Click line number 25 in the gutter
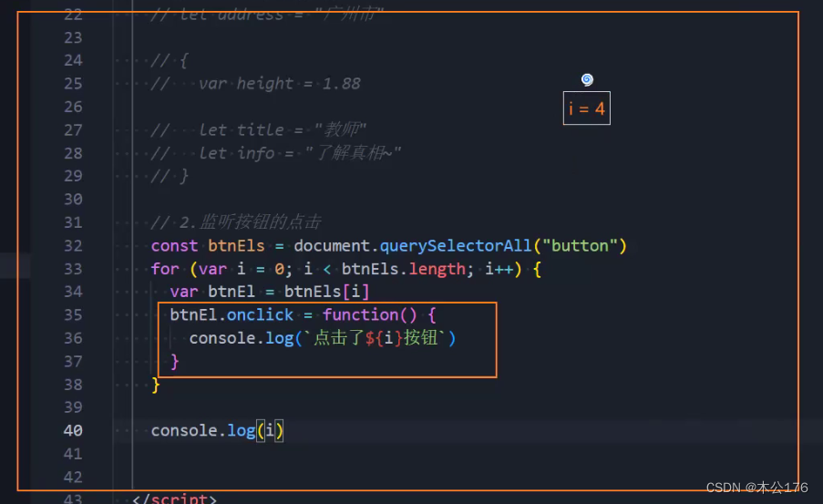The height and width of the screenshot is (504, 823). (73, 84)
